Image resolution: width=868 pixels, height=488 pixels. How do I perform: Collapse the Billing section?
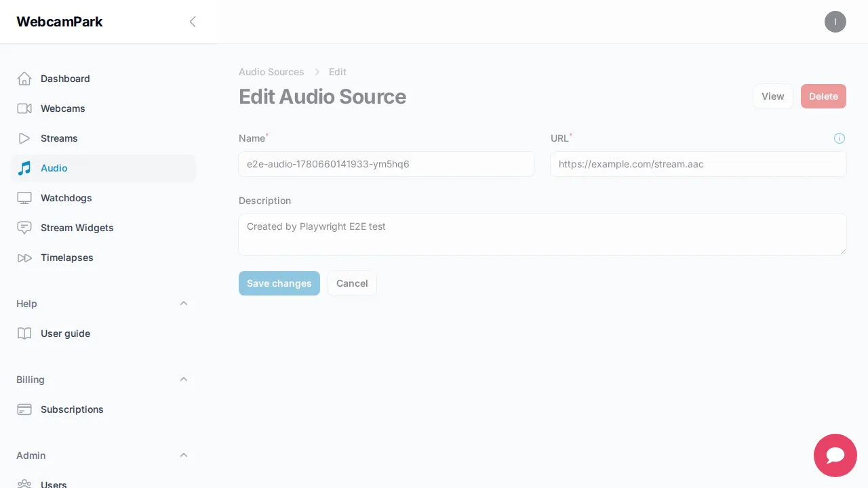(184, 380)
